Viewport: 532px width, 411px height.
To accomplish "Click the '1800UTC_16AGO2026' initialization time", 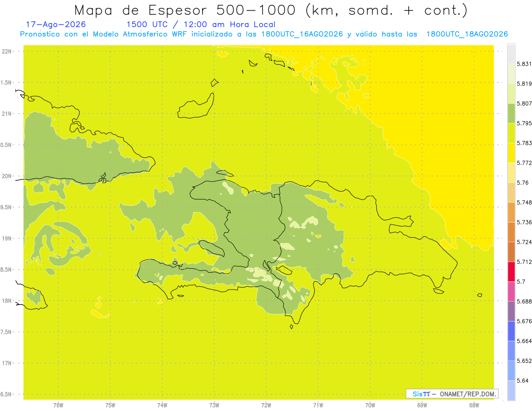I will pyautogui.click(x=302, y=34).
